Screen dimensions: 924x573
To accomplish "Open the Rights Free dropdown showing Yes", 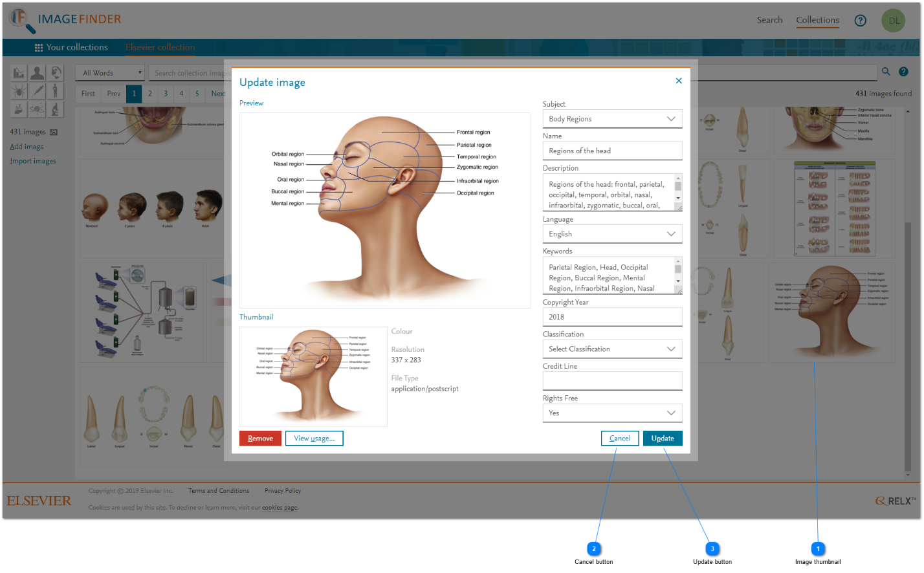I will coord(612,413).
